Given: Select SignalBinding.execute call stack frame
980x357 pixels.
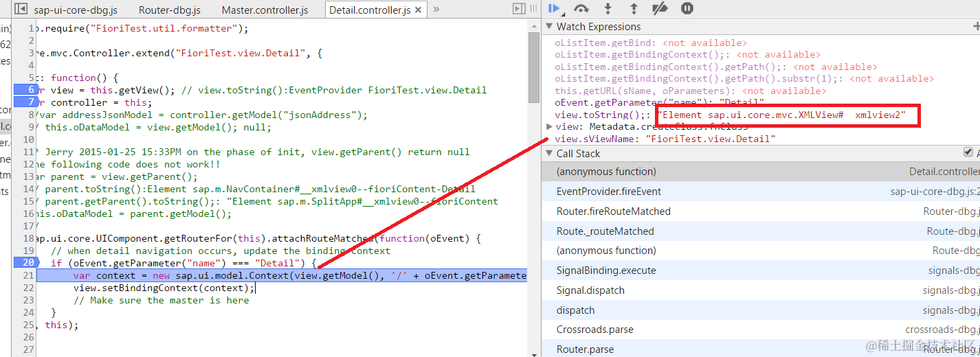Looking at the screenshot, I should [761, 270].
